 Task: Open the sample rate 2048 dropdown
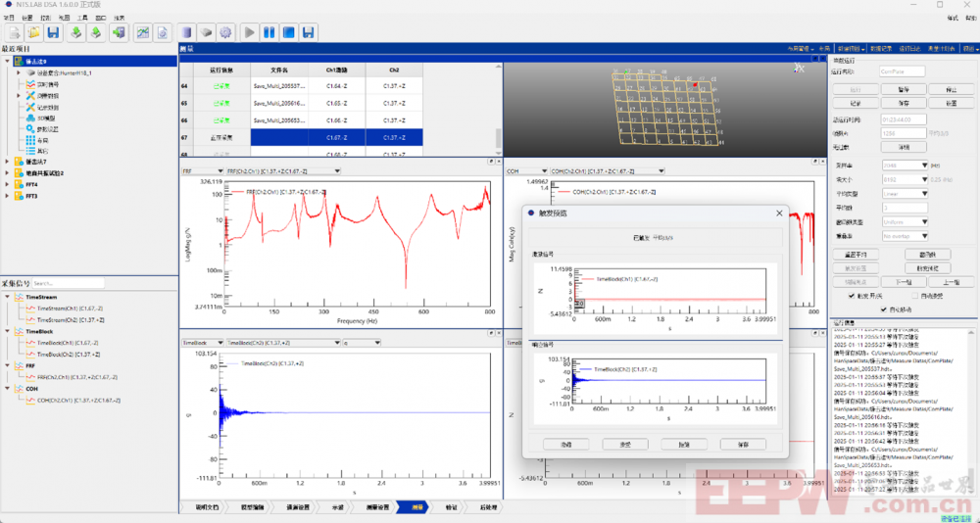click(905, 166)
